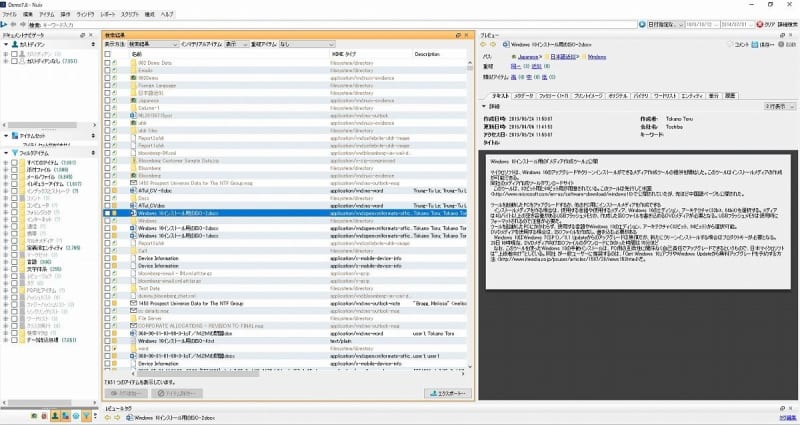Select the item set icon in bottom toolbar
Image resolution: width=800 pixels, height=425 pixels.
tap(66, 416)
